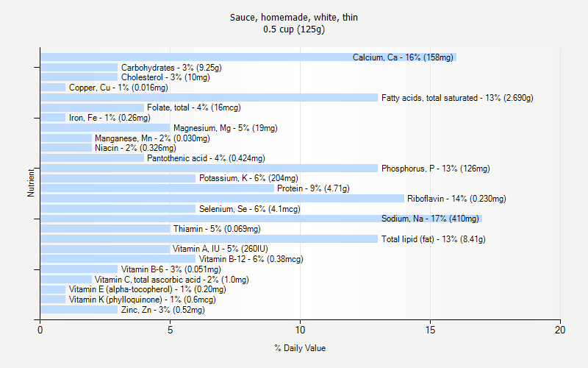Click the Folate, total - 4% (16mcg) label
The height and width of the screenshot is (368, 588).
[194, 107]
